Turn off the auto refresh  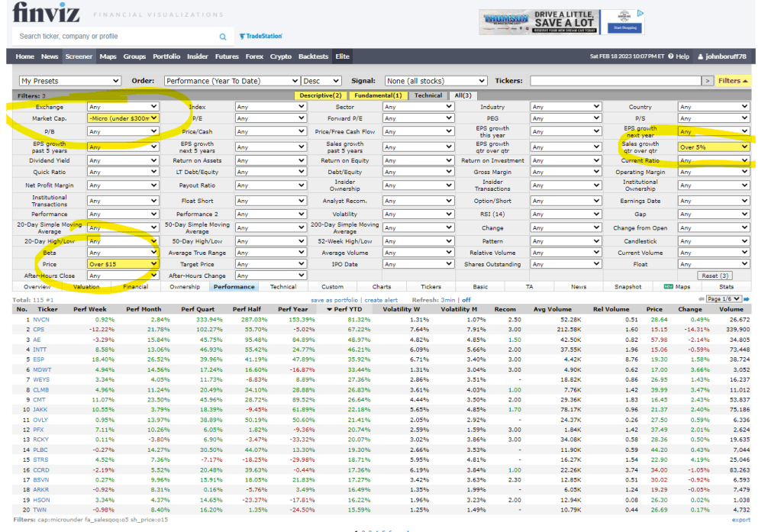[x=466, y=300]
